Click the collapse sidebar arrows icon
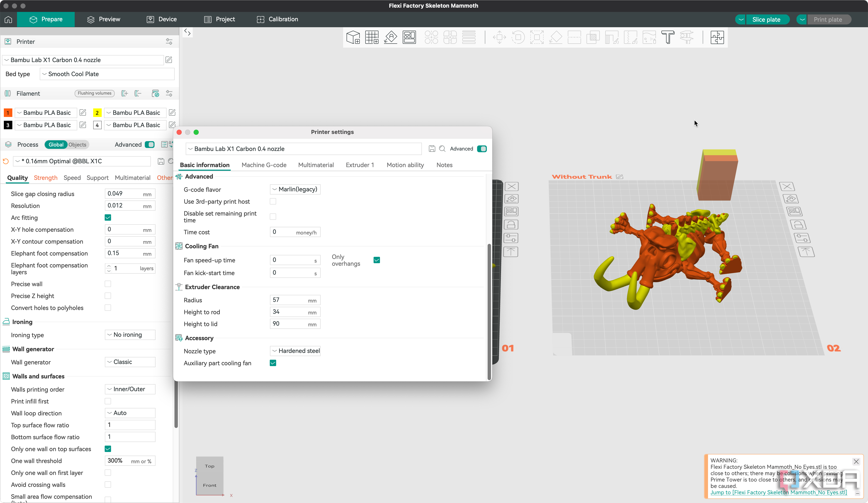The height and width of the screenshot is (503, 868). click(x=187, y=32)
